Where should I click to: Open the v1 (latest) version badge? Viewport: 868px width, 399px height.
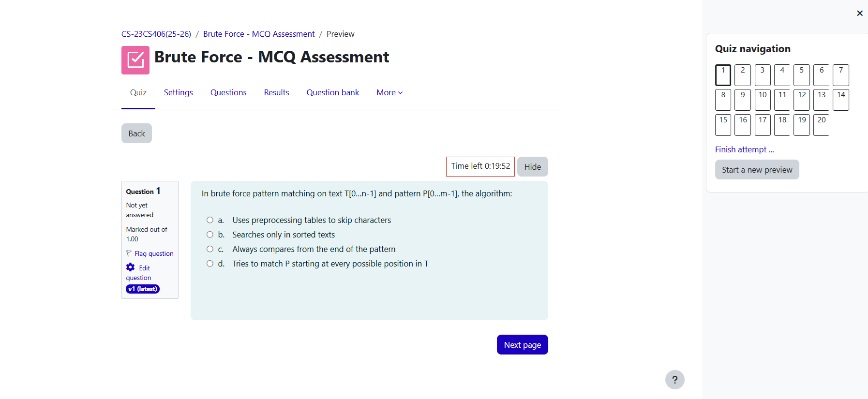click(143, 289)
